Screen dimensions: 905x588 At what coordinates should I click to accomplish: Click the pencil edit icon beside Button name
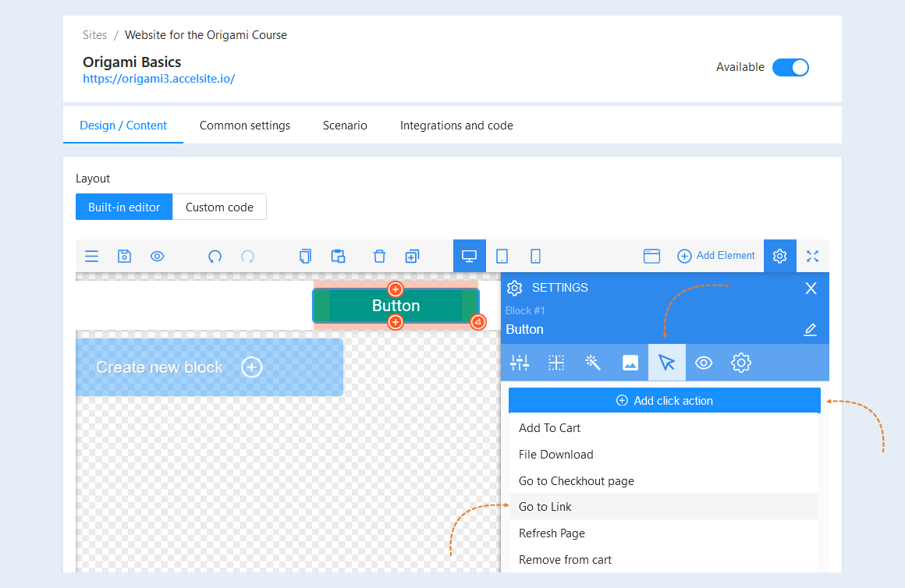tap(811, 330)
